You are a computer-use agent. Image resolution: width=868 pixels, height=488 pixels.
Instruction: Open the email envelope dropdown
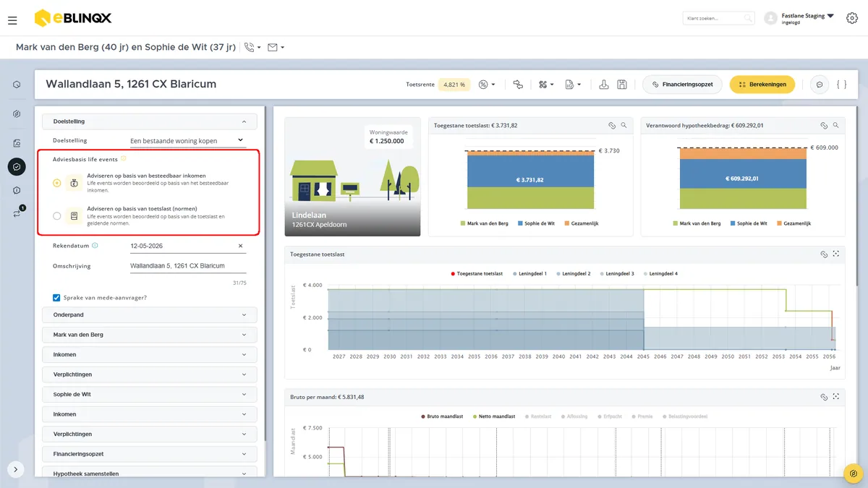point(276,48)
